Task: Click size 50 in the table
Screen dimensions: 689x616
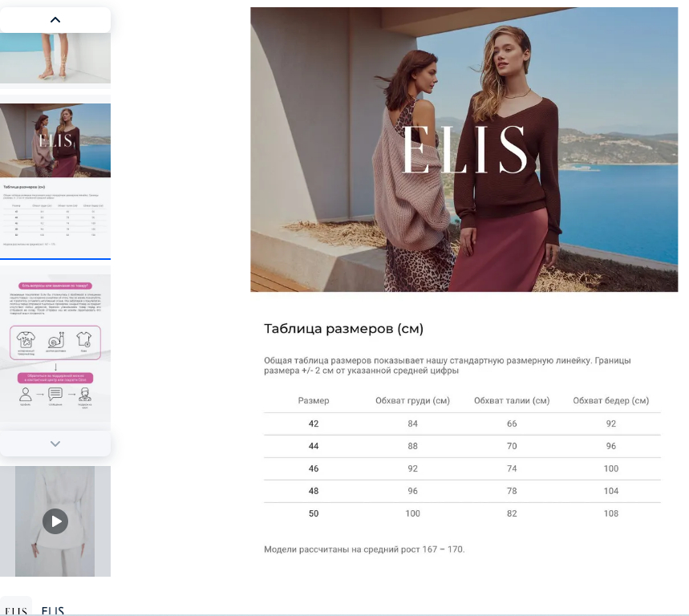Action: 314,513
